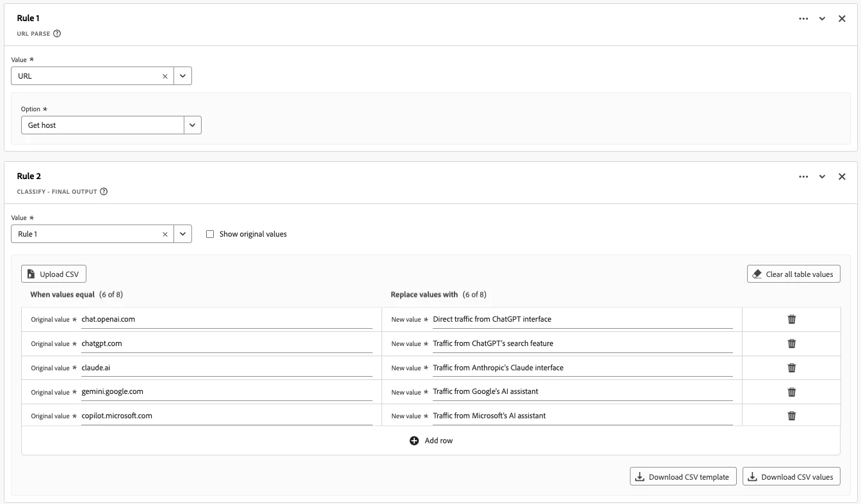Clear the URL value selection

[x=165, y=76]
